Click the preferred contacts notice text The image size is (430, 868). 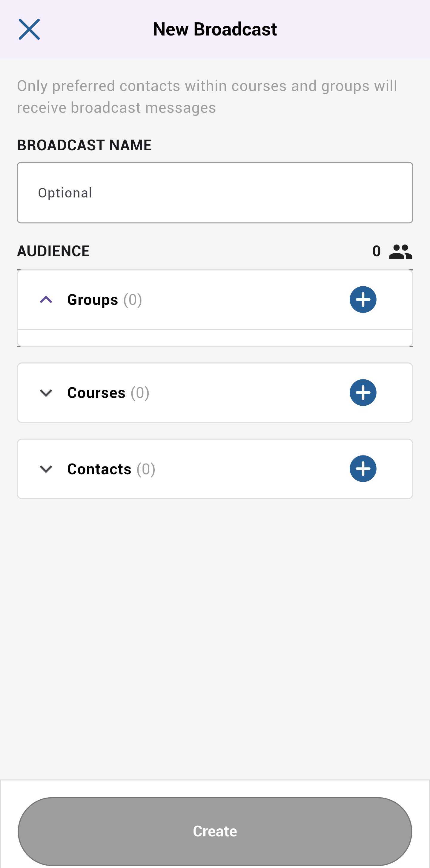point(207,97)
